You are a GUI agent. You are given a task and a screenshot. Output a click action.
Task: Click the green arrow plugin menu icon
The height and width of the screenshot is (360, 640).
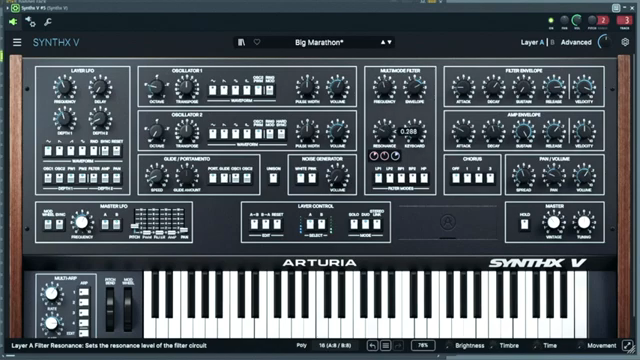[x=13, y=22]
